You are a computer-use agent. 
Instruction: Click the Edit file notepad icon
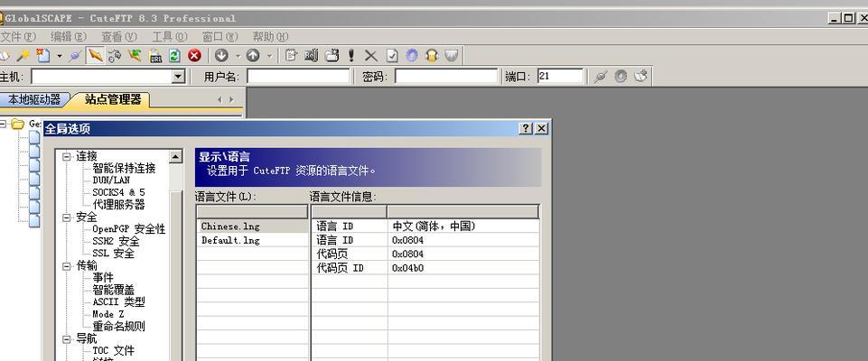[291, 55]
